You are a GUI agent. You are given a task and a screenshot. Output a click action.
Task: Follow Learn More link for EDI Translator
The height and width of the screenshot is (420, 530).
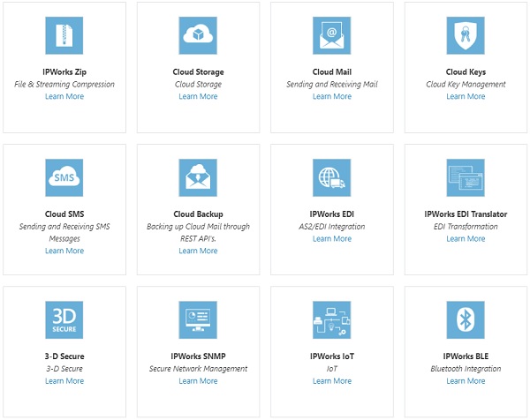point(466,238)
